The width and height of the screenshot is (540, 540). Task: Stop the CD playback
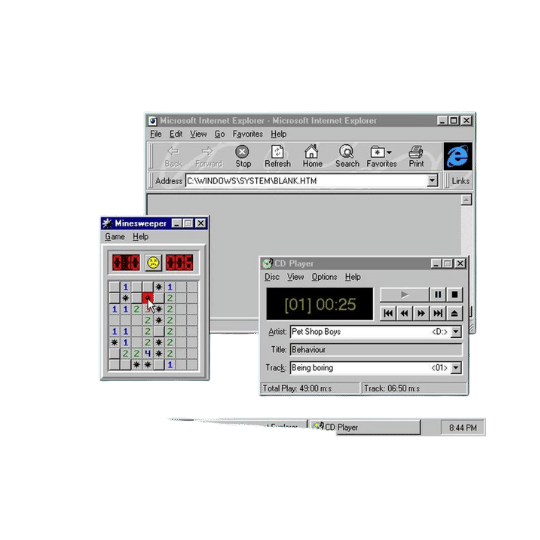point(455,295)
